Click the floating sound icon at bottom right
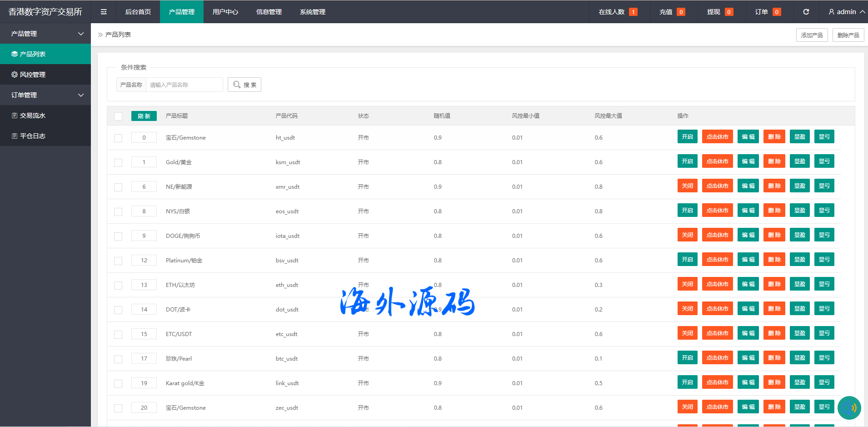This screenshot has height=427, width=868. pos(849,408)
